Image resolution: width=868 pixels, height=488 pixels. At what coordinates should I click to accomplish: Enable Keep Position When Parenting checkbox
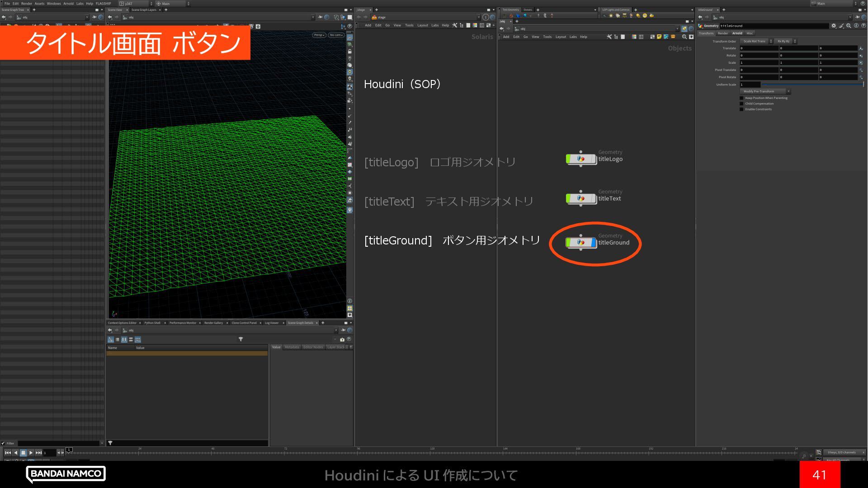click(x=741, y=98)
